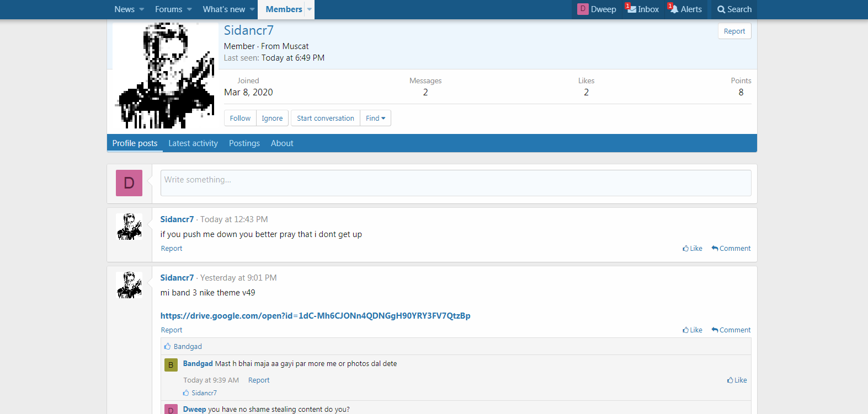The width and height of the screenshot is (868, 414).
Task: Click the Search magnifier icon
Action: tap(721, 9)
